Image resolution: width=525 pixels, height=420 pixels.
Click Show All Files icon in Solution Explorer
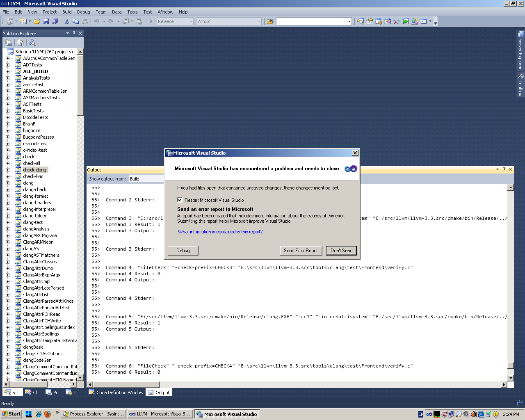[20, 43]
